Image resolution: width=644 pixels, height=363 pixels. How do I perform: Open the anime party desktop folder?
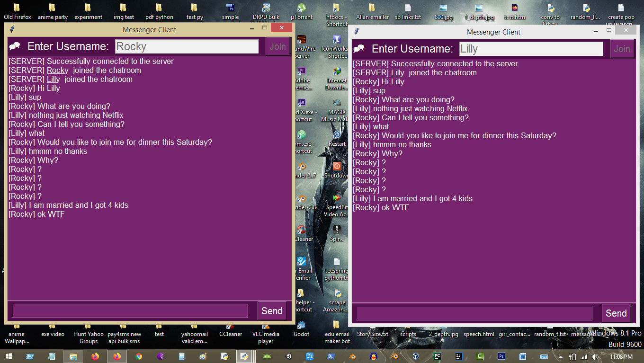(53, 12)
